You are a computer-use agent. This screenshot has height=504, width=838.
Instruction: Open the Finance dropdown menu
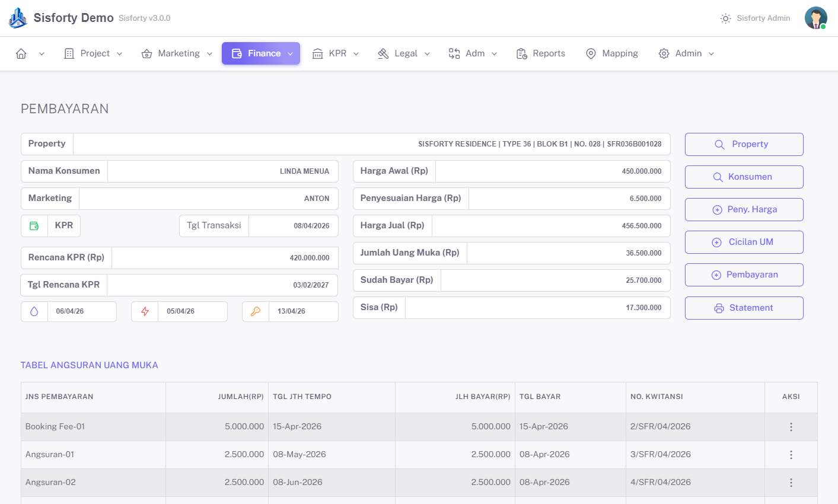pos(261,53)
